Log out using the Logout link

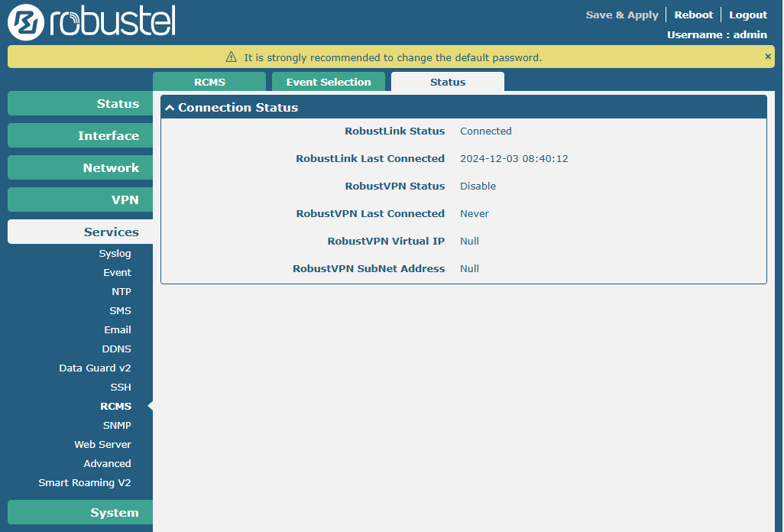[x=748, y=15]
